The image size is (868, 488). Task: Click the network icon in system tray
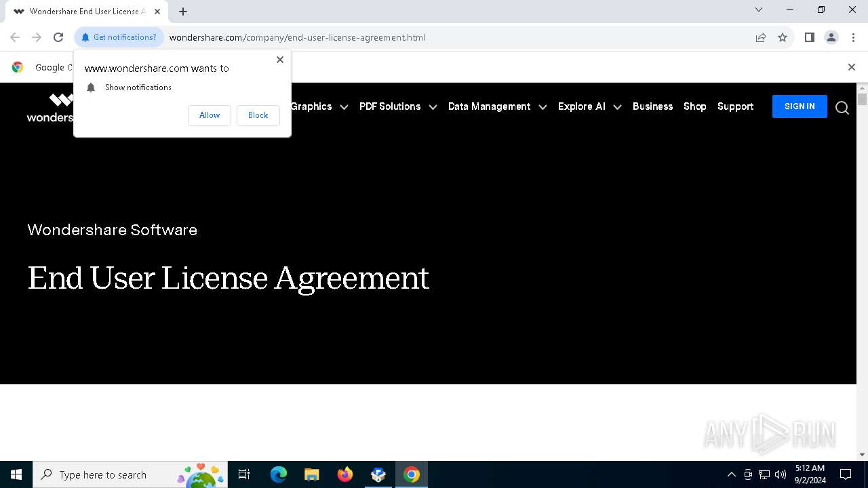[764, 474]
